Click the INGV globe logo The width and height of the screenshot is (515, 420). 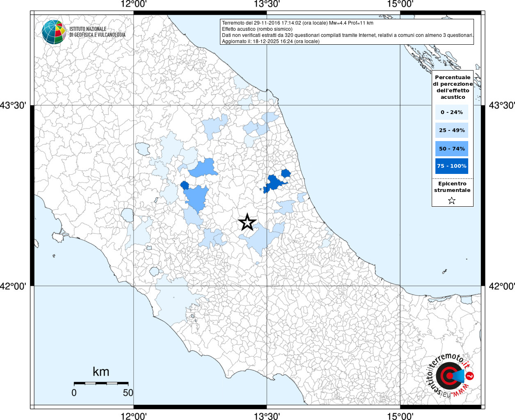click(x=54, y=32)
